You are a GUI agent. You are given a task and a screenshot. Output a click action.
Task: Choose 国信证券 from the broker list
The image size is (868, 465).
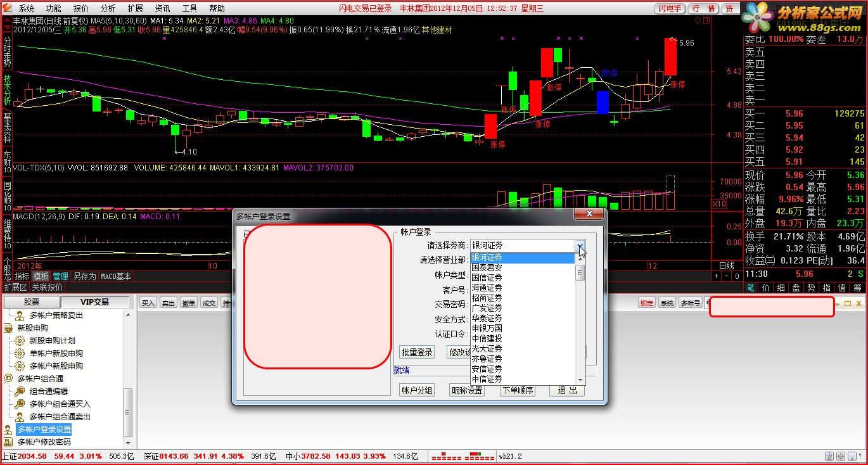point(522,278)
